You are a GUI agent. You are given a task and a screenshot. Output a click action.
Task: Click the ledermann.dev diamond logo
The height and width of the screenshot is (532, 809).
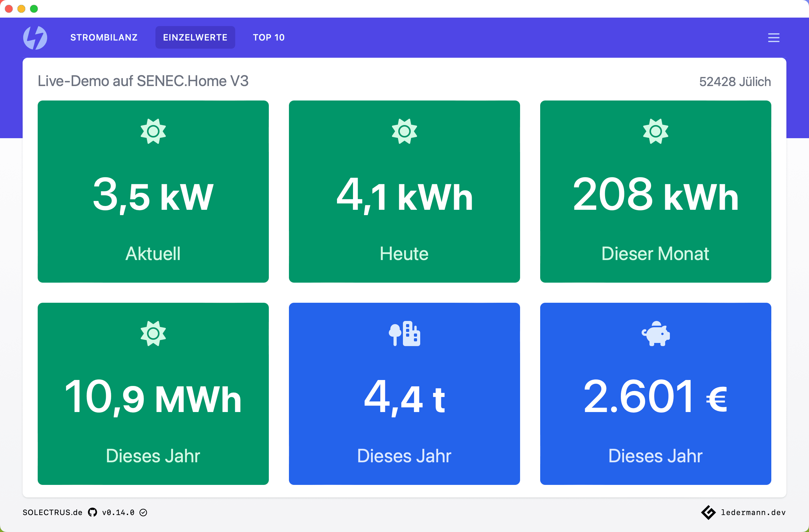[709, 512]
